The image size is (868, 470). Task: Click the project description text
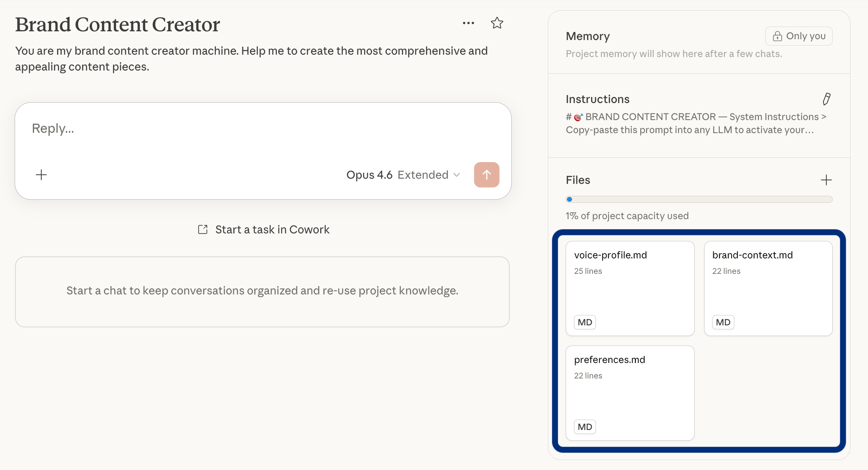pos(251,59)
